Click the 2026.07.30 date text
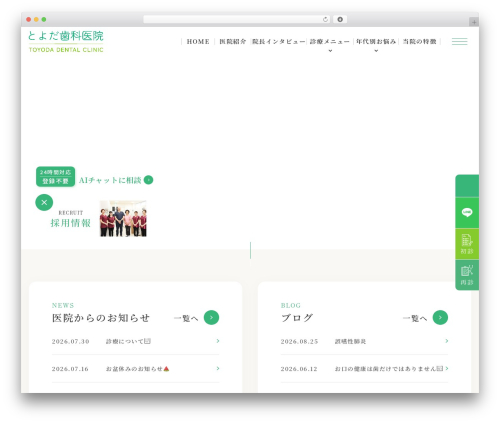 tap(70, 341)
